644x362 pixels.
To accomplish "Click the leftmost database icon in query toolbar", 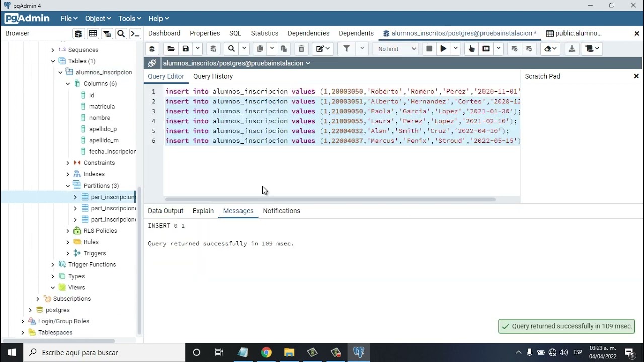I will coord(152,49).
